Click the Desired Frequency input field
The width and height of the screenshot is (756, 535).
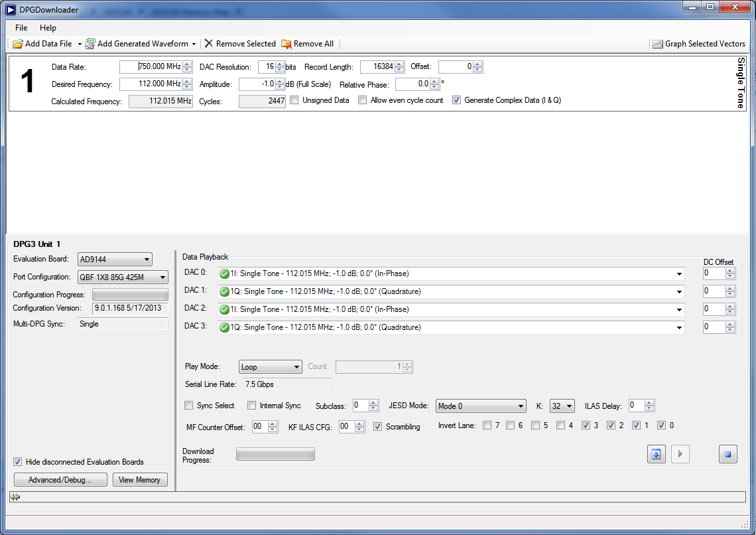151,84
